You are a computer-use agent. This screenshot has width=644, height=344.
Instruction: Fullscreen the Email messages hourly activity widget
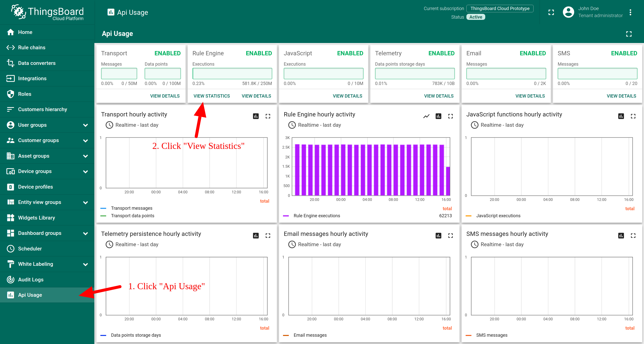point(451,236)
